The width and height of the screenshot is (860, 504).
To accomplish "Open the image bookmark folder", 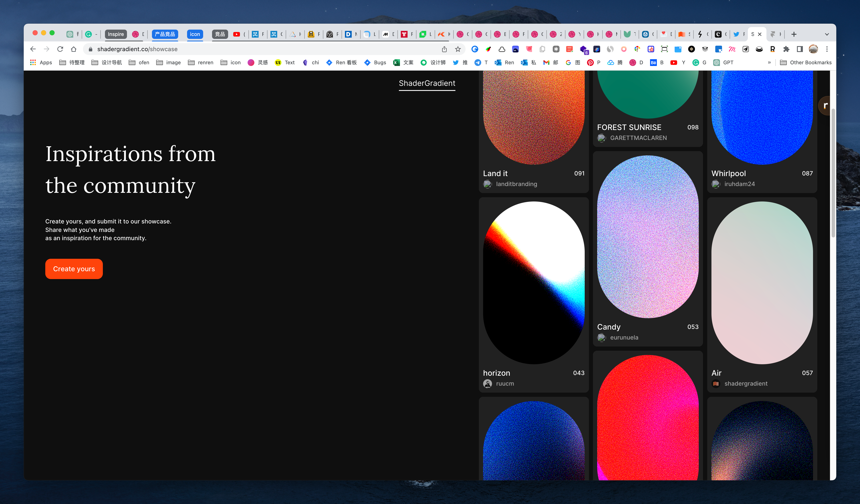I will (x=169, y=62).
